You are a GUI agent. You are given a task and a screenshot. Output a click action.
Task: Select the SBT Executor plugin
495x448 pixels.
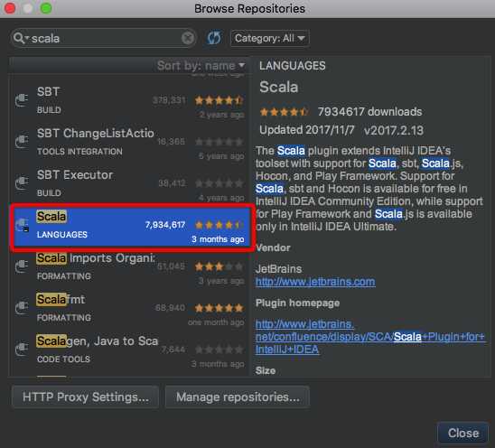coord(130,183)
